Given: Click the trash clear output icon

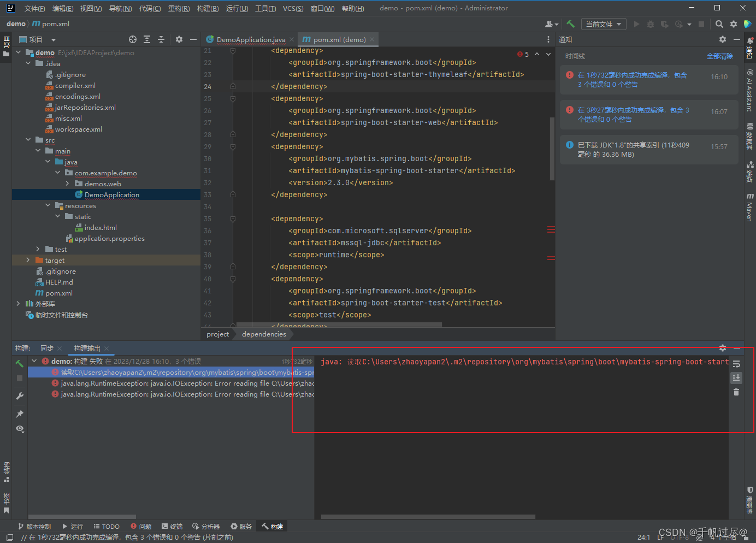Looking at the screenshot, I should coord(736,392).
